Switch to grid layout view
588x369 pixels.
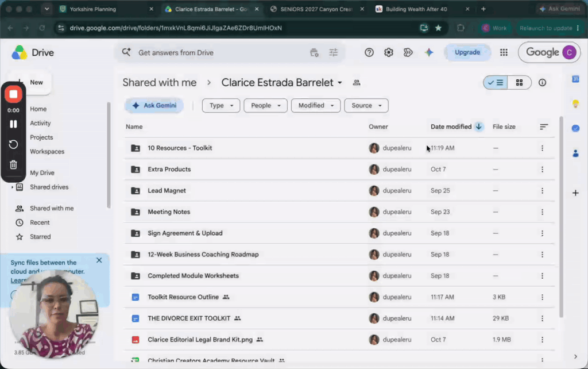pos(519,83)
